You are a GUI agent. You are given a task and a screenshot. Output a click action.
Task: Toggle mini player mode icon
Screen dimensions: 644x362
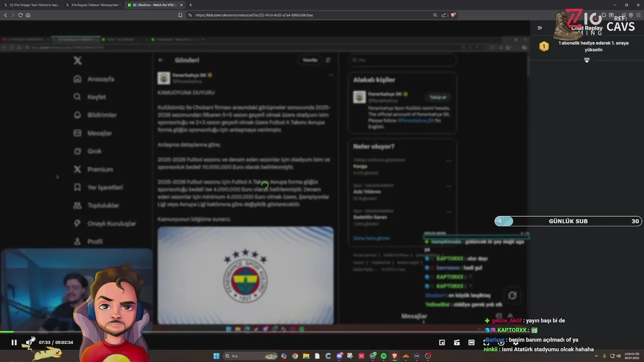[x=442, y=342]
